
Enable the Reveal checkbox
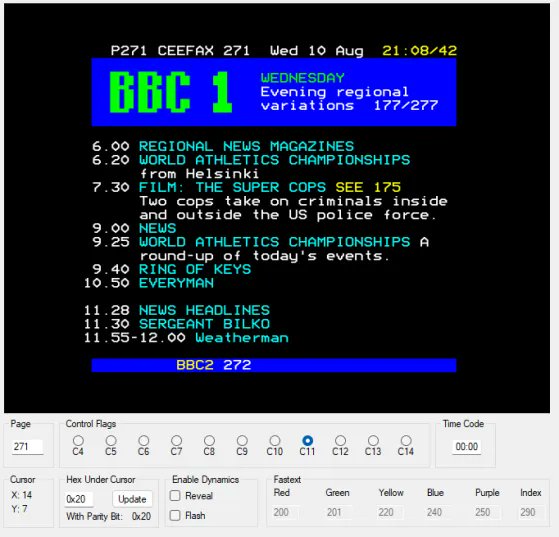(x=175, y=496)
